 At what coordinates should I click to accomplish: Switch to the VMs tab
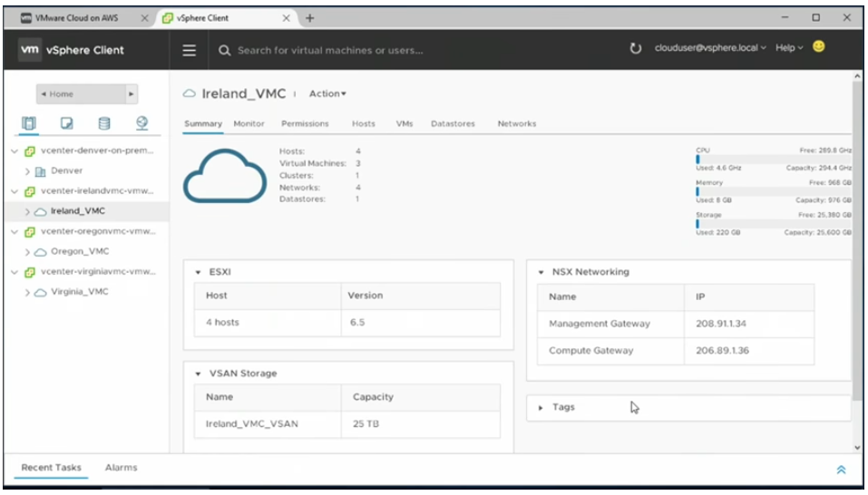[405, 124]
